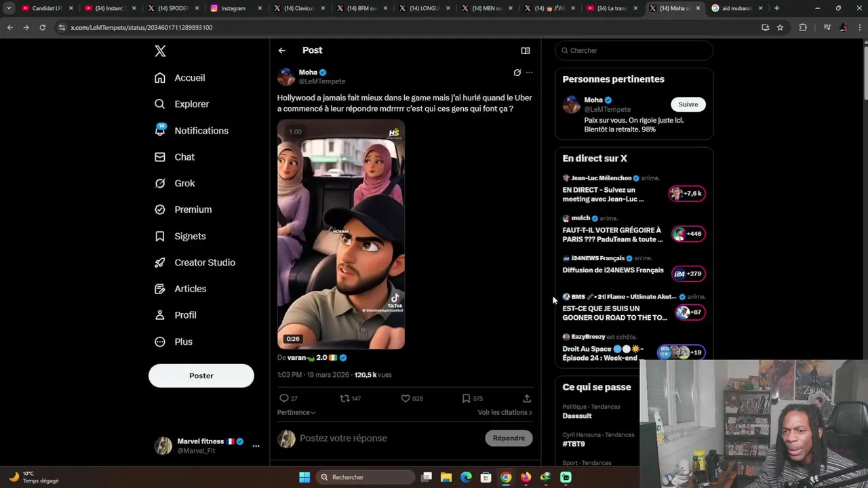Open the Marvel fitness account menu dots
This screenshot has width=868, height=488.
256,446
